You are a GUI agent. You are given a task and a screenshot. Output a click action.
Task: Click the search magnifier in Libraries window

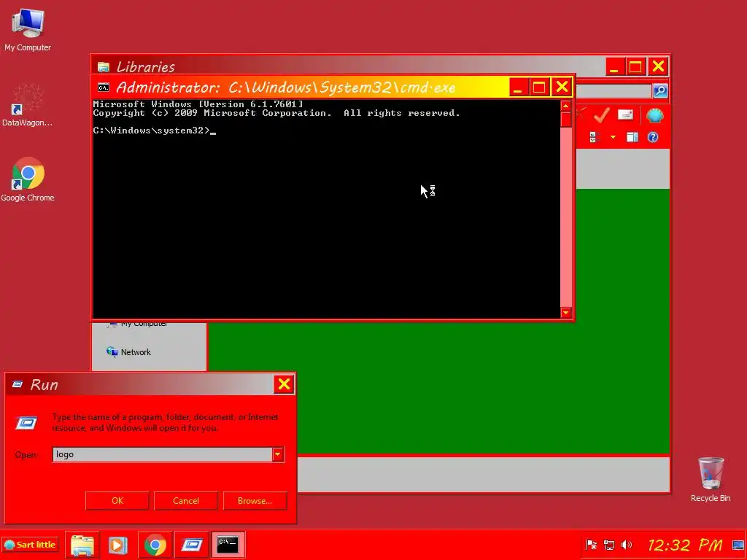(659, 90)
